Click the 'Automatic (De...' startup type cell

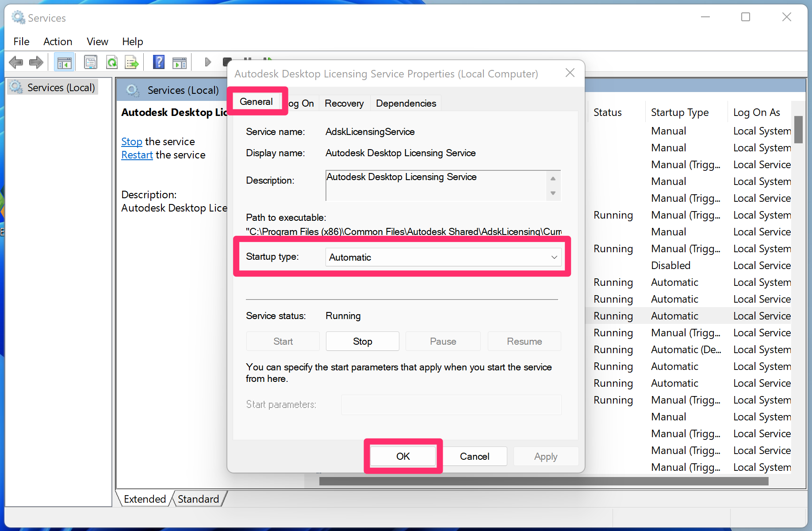686,350
